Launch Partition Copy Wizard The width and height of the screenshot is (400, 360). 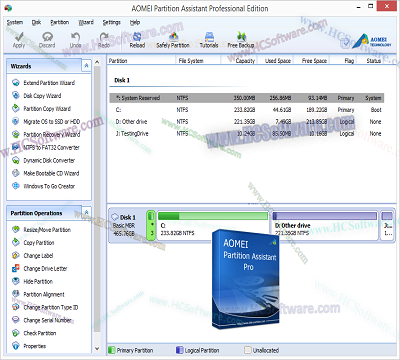click(47, 109)
